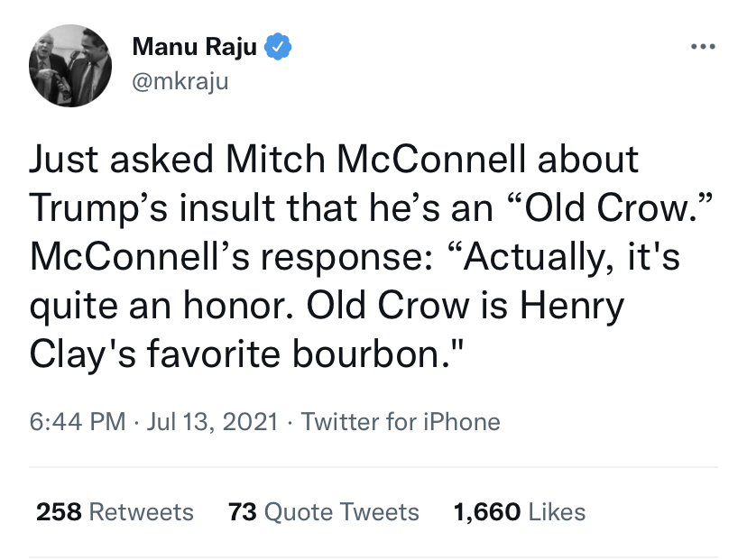Click the Jul 13, 2021 date
The image size is (747, 560).
pos(213,422)
